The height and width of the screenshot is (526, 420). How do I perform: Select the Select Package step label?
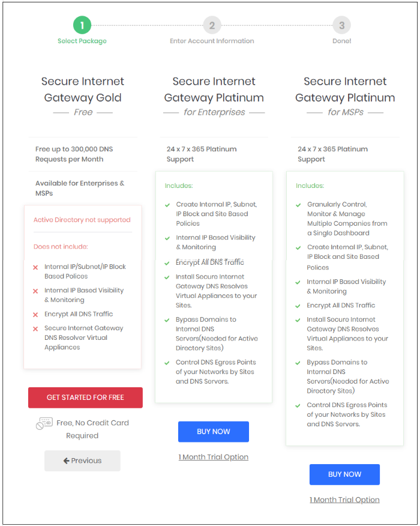pos(82,41)
